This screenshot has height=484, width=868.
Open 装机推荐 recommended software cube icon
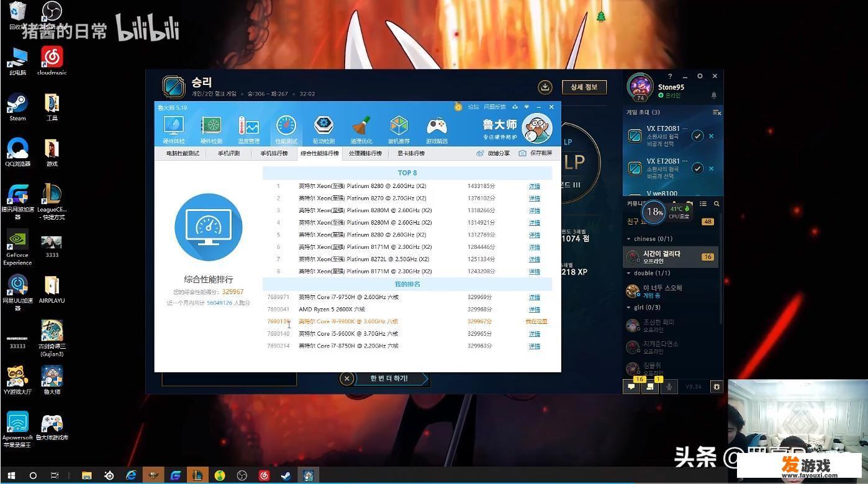[399, 130]
